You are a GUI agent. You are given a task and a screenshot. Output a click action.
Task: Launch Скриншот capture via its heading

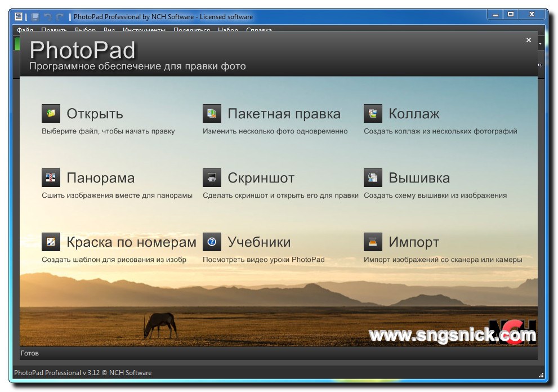[x=261, y=178]
